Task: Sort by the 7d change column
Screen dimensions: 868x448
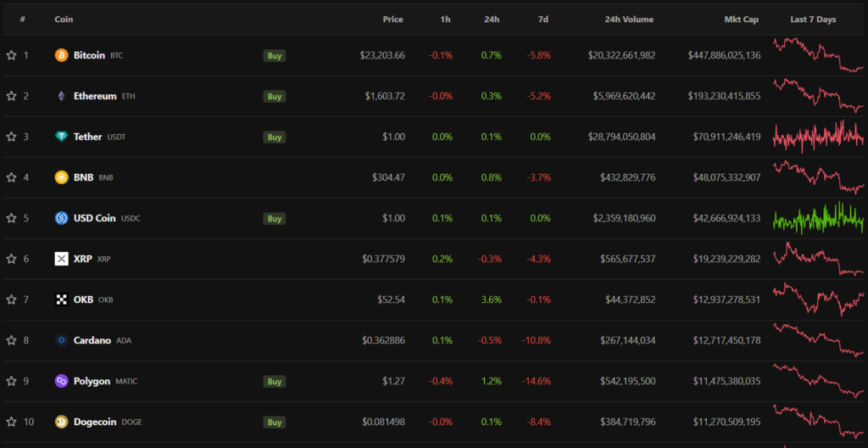Action: click(543, 20)
